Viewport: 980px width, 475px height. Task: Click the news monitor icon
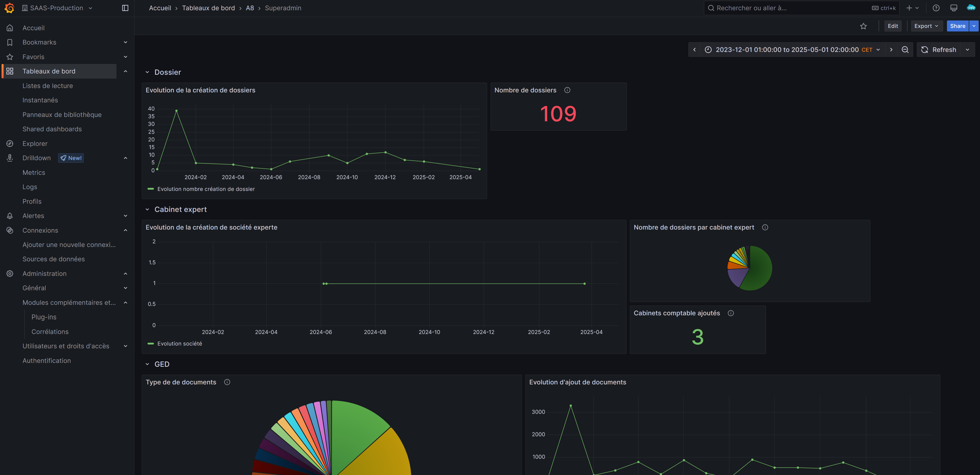[953, 8]
